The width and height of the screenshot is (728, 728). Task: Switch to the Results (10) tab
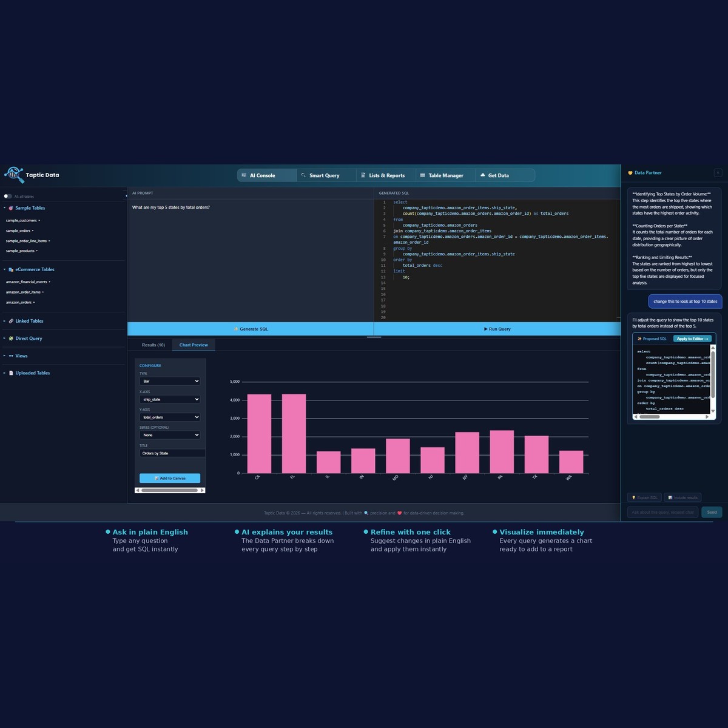tap(153, 345)
